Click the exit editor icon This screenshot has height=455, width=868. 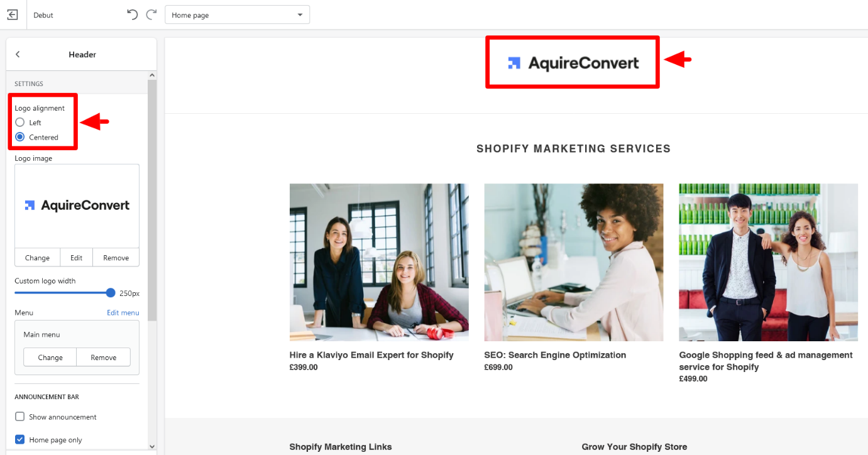click(13, 14)
